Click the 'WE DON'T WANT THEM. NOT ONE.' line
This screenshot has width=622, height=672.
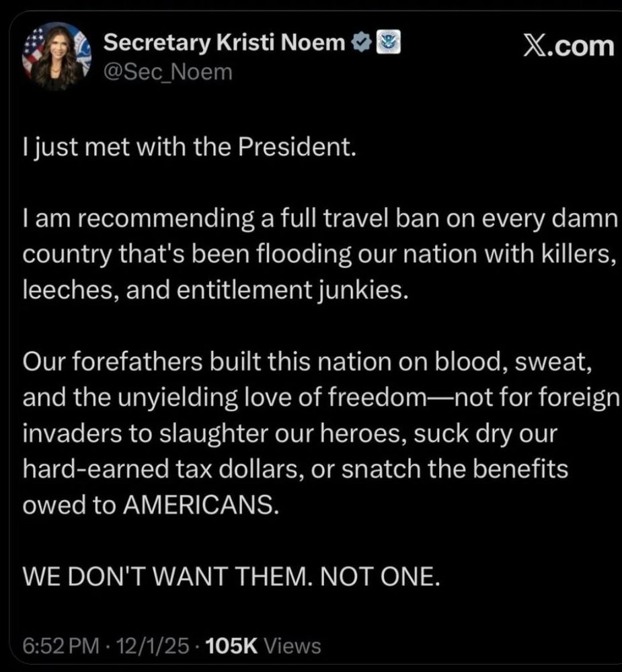click(231, 577)
